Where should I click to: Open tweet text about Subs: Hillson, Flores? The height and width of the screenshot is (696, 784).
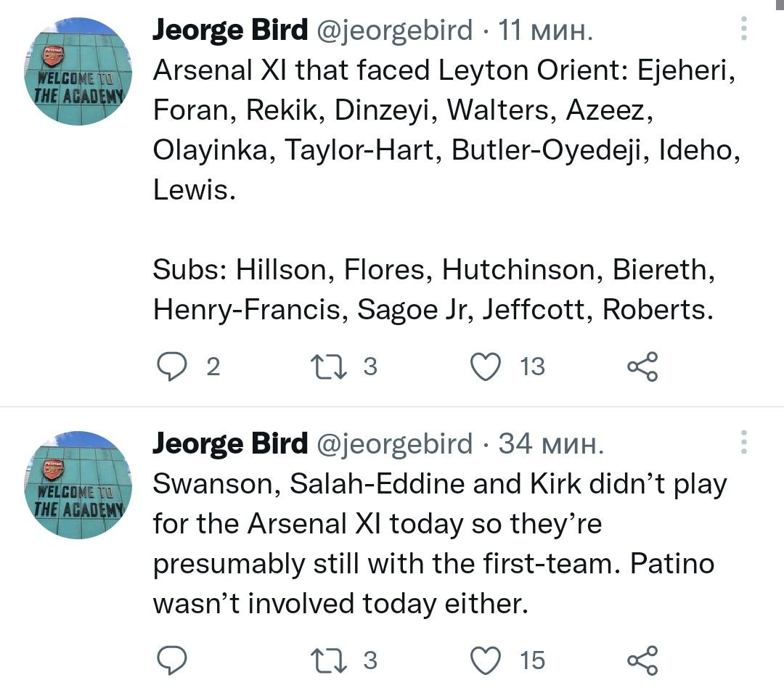[433, 290]
